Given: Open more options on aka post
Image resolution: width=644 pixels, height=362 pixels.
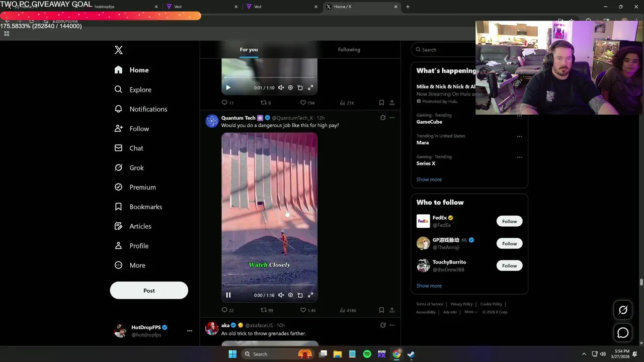Looking at the screenshot, I should click(x=392, y=325).
